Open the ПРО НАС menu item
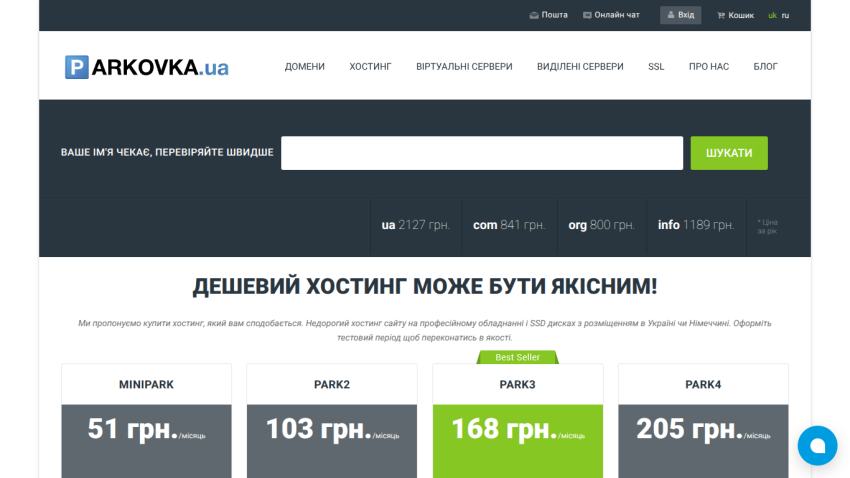The height and width of the screenshot is (478, 850). pyautogui.click(x=709, y=67)
